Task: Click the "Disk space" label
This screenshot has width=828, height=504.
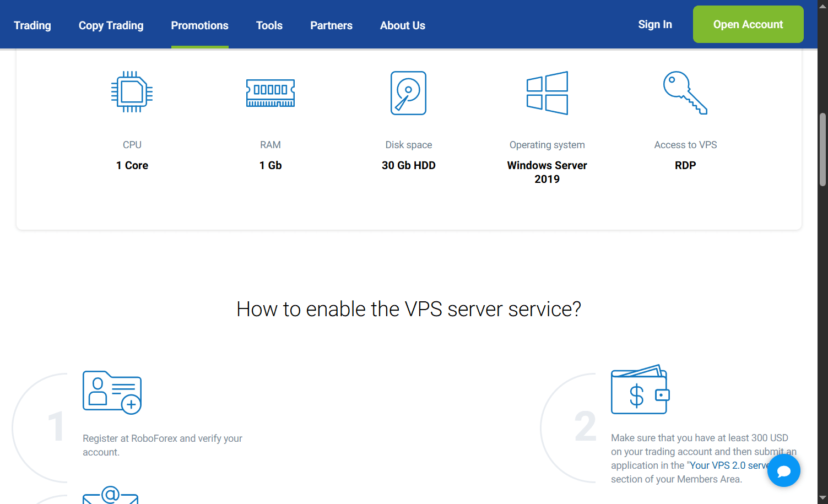Action: [409, 145]
